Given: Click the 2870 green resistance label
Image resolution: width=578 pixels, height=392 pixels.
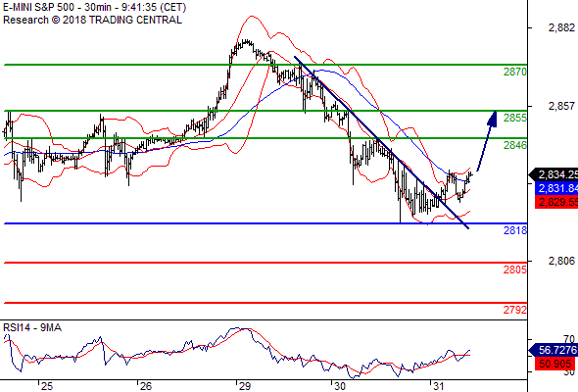Looking at the screenshot, I should 515,72.
